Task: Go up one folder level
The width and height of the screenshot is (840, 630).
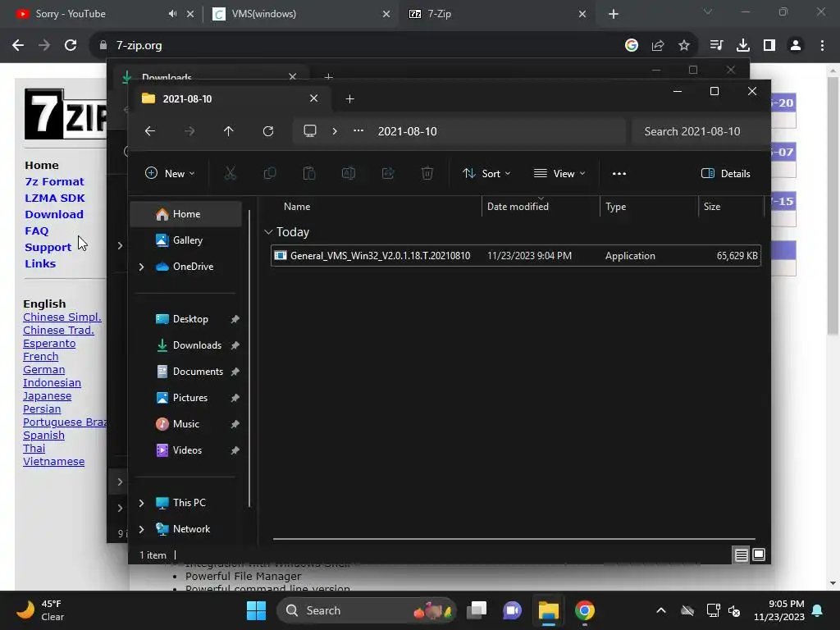Action: [x=229, y=131]
